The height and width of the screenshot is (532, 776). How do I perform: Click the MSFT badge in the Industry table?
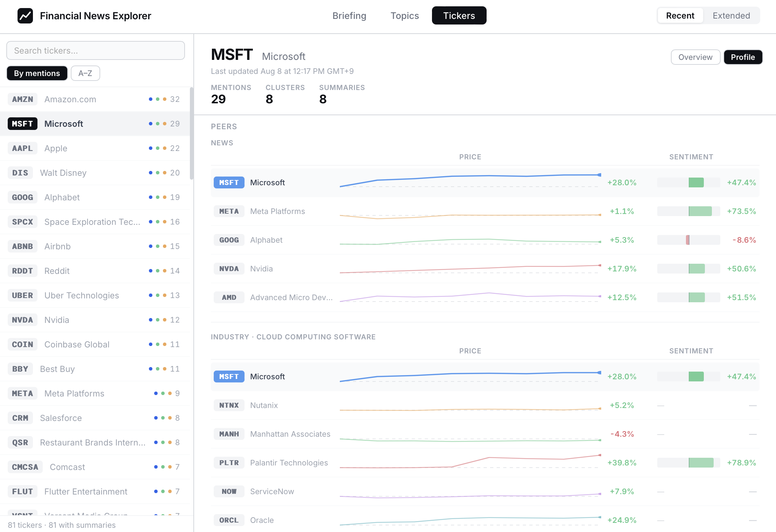pyautogui.click(x=229, y=376)
